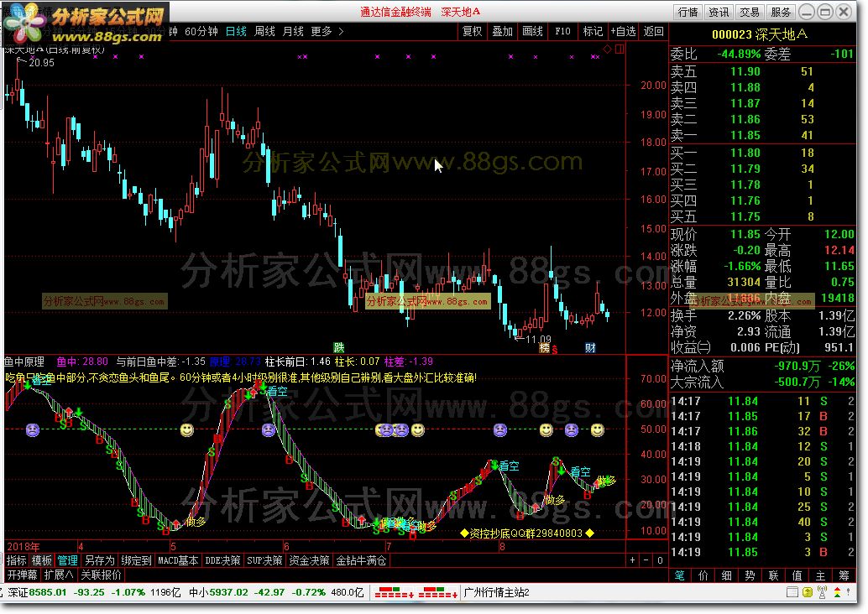Select the MACD基本 indicator

[178, 560]
